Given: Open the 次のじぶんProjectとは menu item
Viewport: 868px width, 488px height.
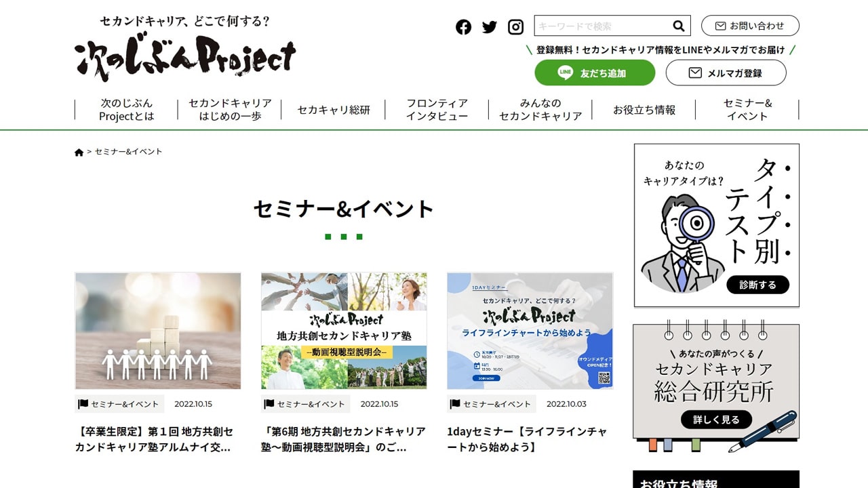Looking at the screenshot, I should [x=127, y=110].
